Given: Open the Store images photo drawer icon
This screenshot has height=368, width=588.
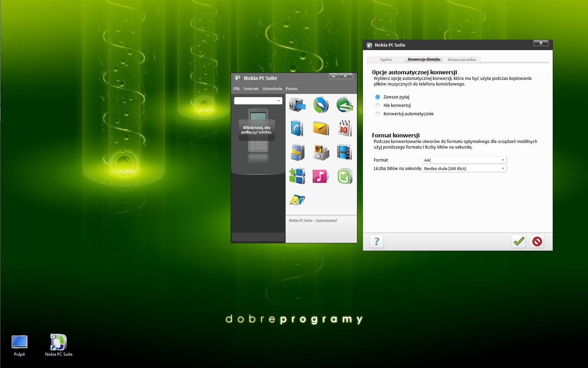Looking at the screenshot, I should click(x=321, y=152).
